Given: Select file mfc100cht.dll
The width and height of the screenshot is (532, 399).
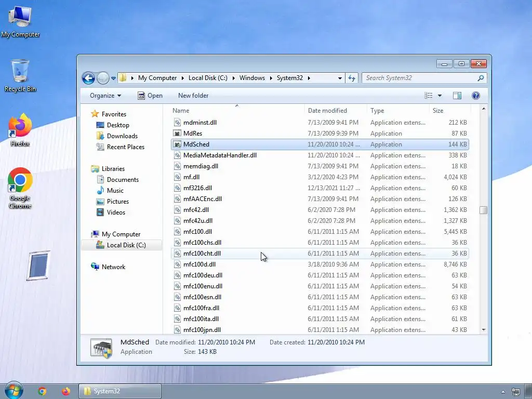Looking at the screenshot, I should [320, 254].
